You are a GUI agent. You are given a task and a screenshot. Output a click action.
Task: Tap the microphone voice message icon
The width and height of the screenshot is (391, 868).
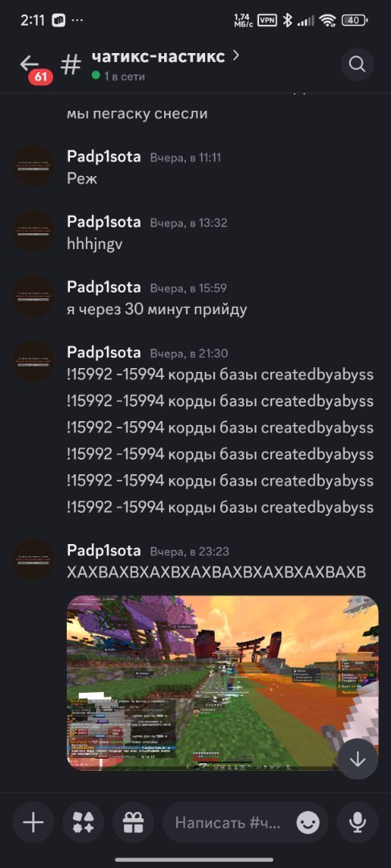[358, 823]
